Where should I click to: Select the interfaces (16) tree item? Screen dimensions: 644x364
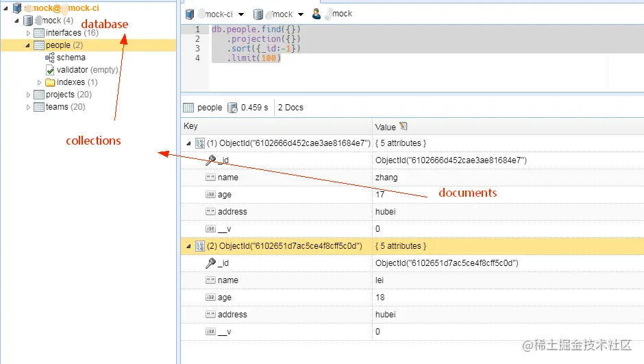pyautogui.click(x=73, y=33)
